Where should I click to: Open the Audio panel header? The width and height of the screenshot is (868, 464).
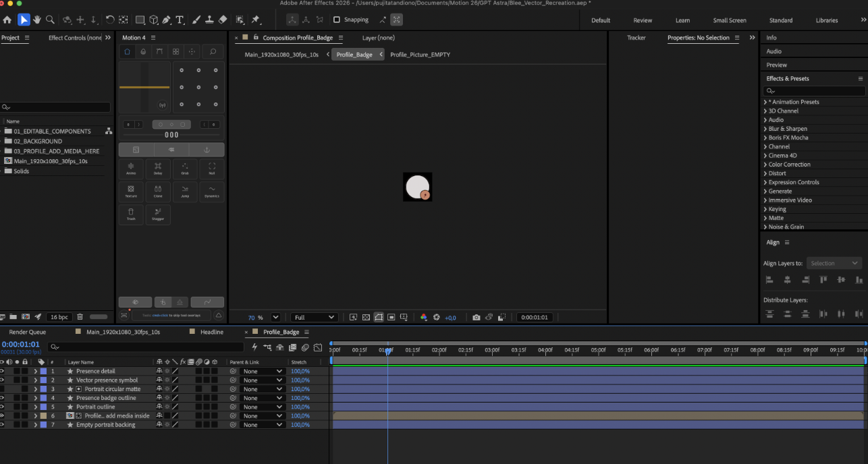pos(774,51)
